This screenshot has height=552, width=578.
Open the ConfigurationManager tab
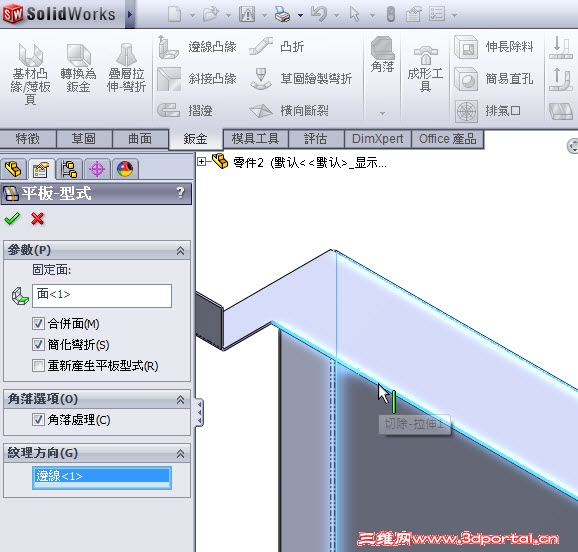[x=69, y=170]
